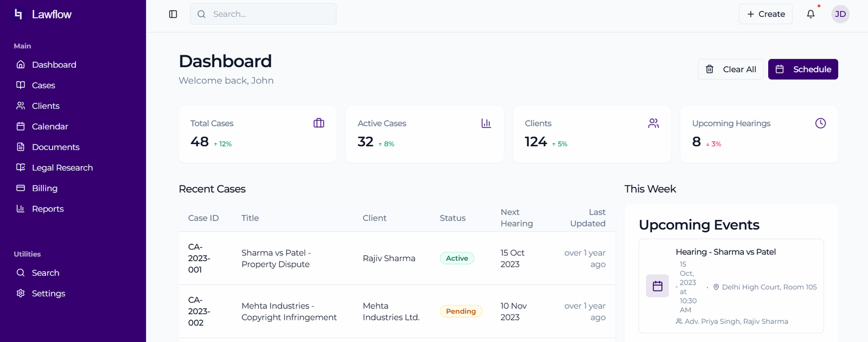
Task: Open Settings under Utilities
Action: coord(48,293)
